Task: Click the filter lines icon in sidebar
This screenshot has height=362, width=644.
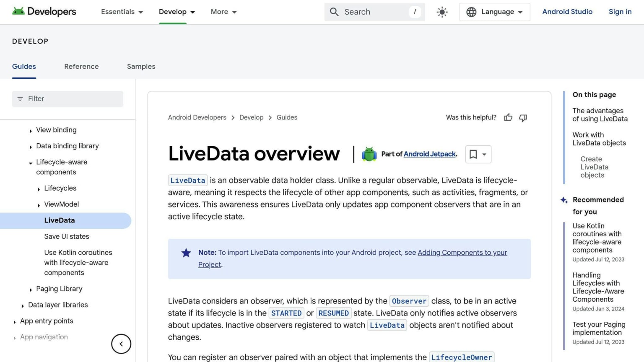Action: tap(20, 99)
